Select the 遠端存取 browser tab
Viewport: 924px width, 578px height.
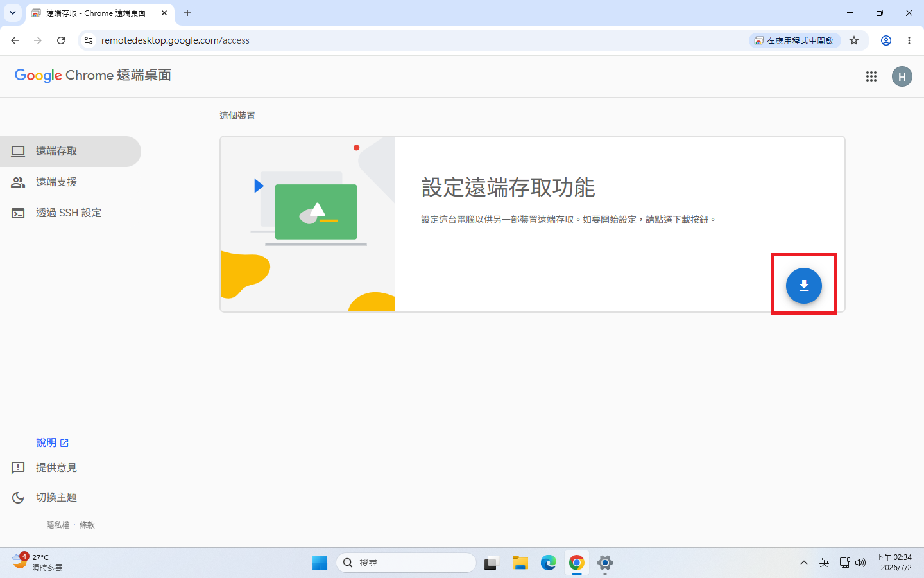tap(99, 13)
